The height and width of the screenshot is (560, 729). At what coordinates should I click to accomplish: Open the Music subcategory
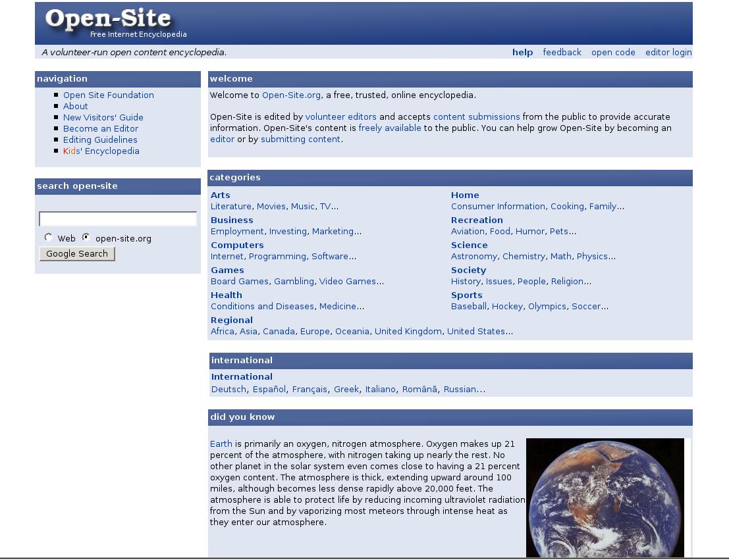(303, 207)
